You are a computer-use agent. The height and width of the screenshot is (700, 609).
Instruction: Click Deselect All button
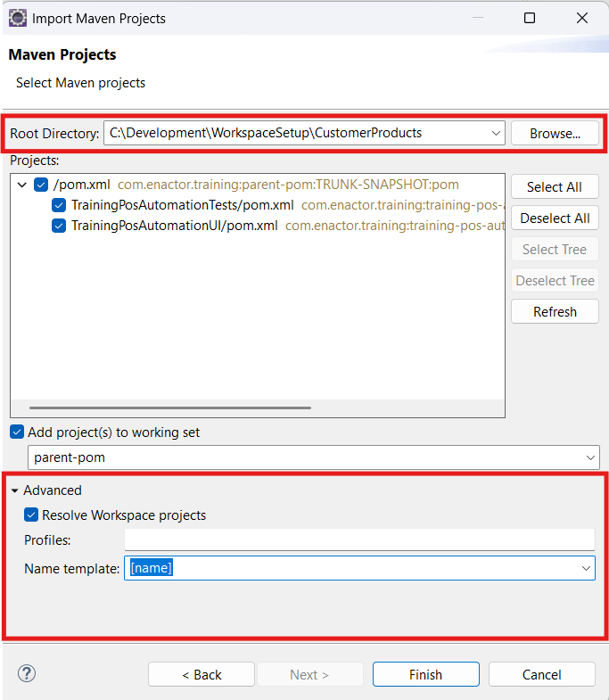pyautogui.click(x=555, y=218)
